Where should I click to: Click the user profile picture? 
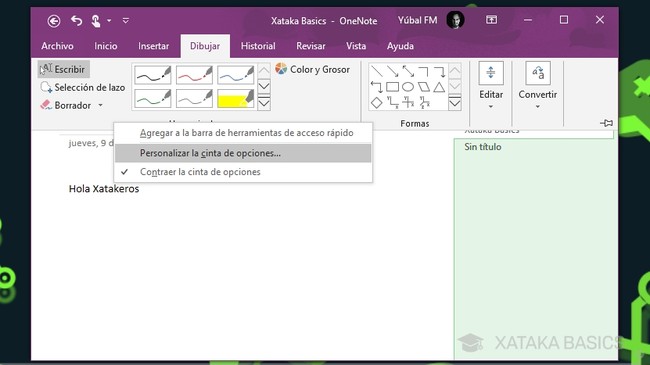click(455, 20)
